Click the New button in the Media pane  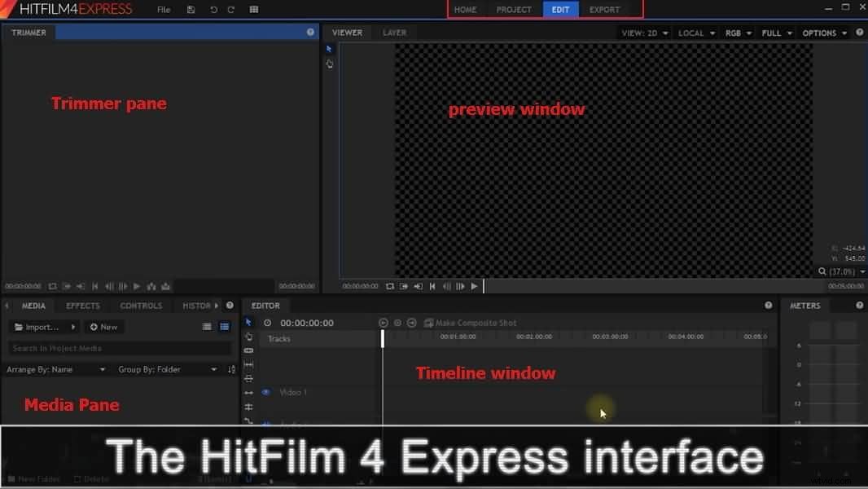coord(104,327)
